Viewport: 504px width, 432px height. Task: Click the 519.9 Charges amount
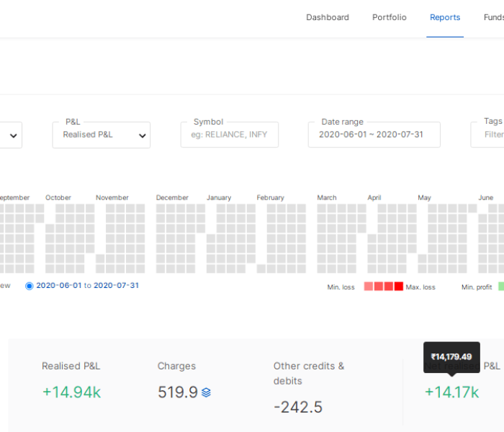coord(177,392)
